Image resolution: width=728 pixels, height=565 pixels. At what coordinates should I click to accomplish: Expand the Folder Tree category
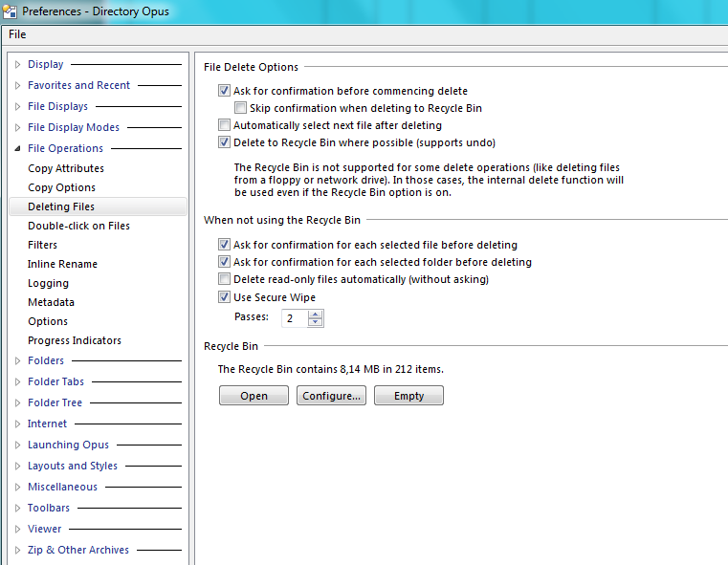[17, 402]
